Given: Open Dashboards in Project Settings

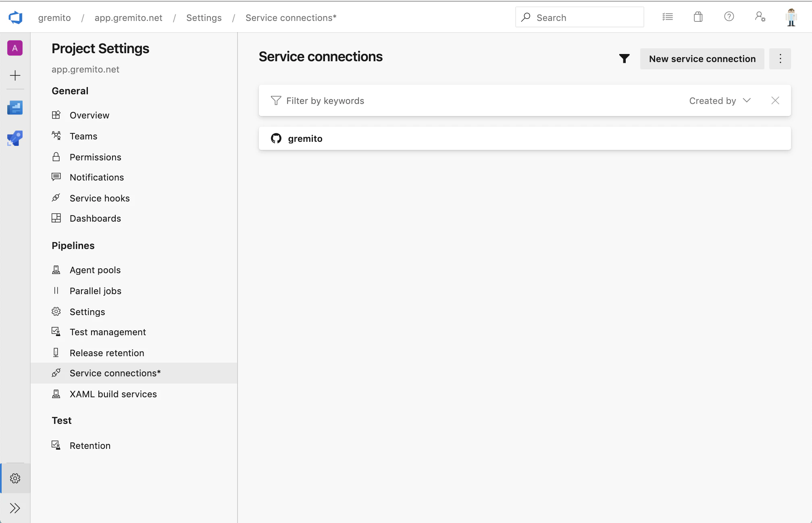Looking at the screenshot, I should (134, 218).
